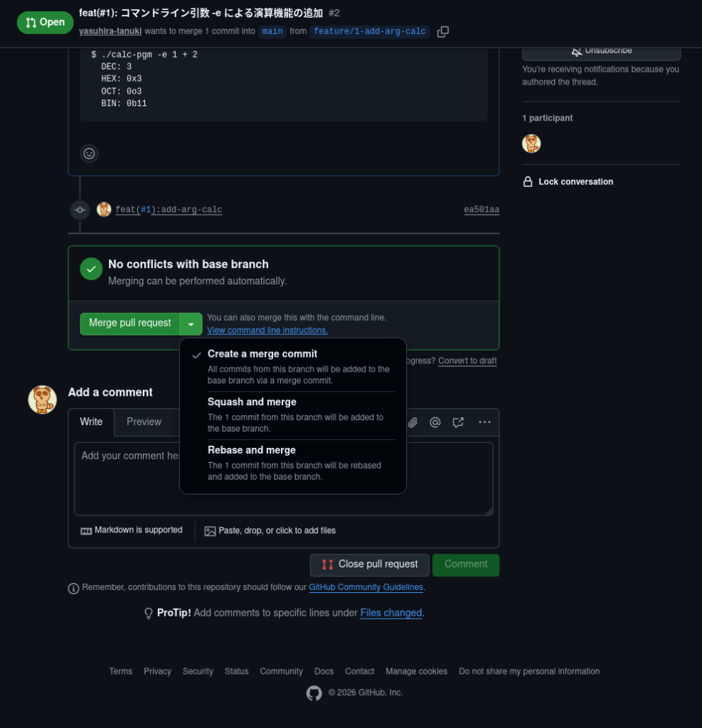
Task: Click the GitHub logo in the footer
Action: (314, 693)
